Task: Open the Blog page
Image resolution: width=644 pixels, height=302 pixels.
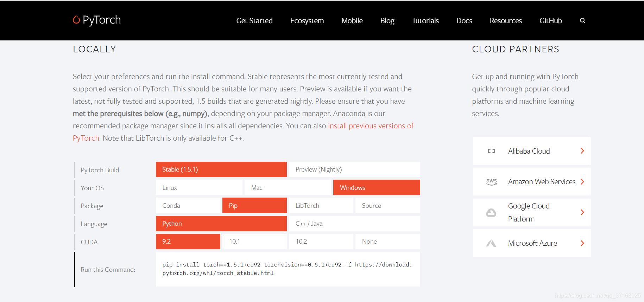Action: [387, 21]
